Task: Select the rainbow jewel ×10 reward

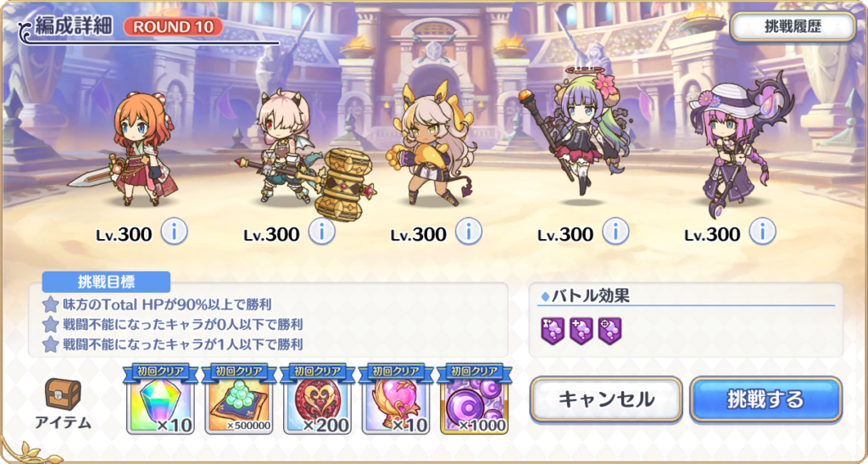Action: click(160, 400)
